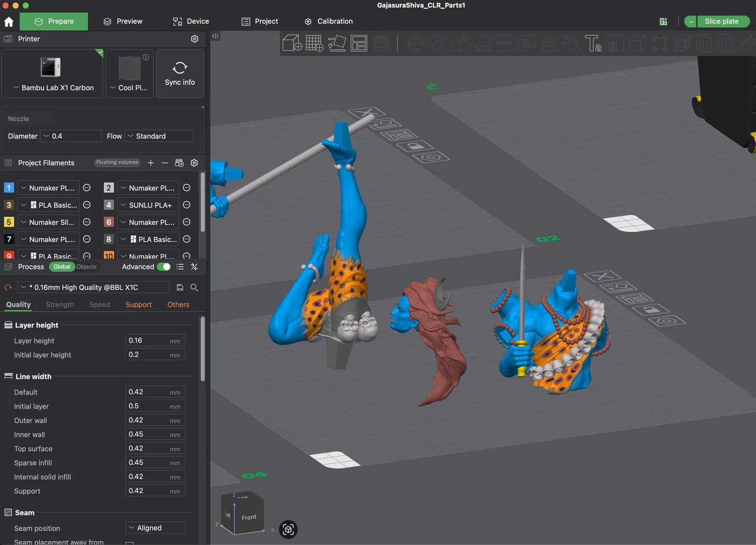The height and width of the screenshot is (545, 756).
Task: Open printer settings gear icon
Action: tap(195, 39)
